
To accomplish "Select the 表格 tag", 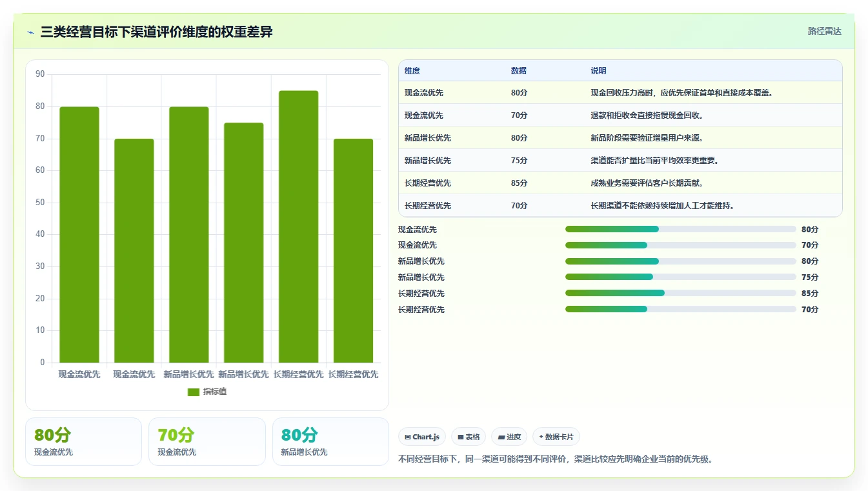I will [469, 437].
